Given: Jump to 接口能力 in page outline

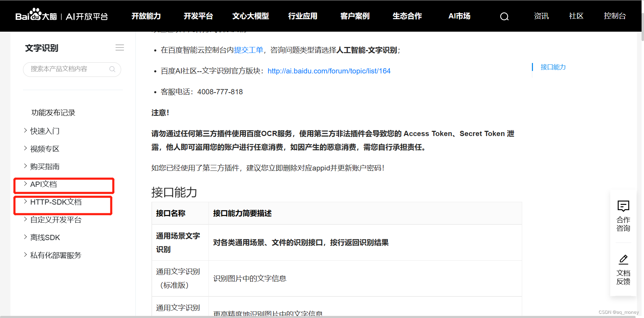Looking at the screenshot, I should [x=553, y=67].
